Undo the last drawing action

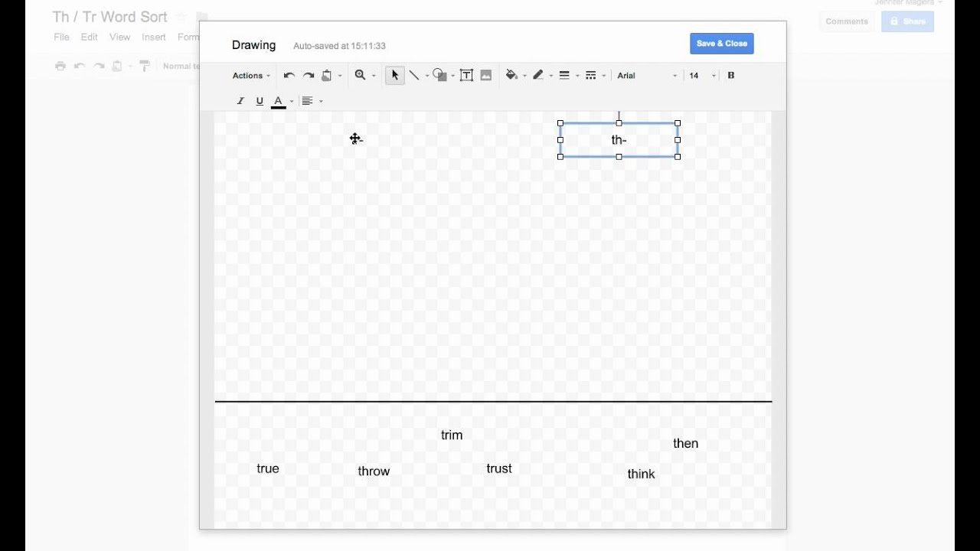click(289, 75)
